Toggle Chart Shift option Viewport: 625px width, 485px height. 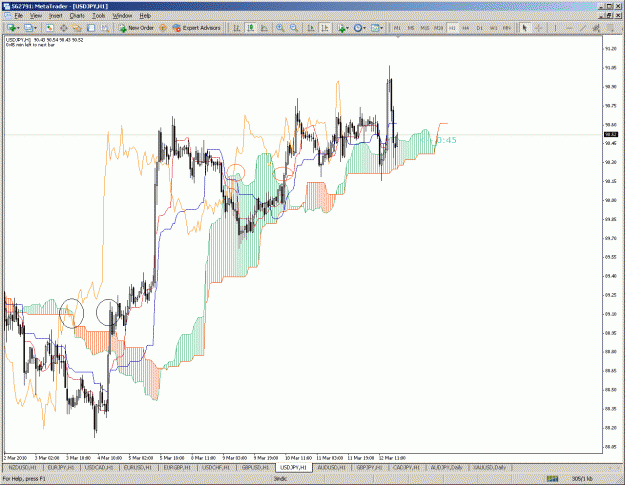[325, 28]
